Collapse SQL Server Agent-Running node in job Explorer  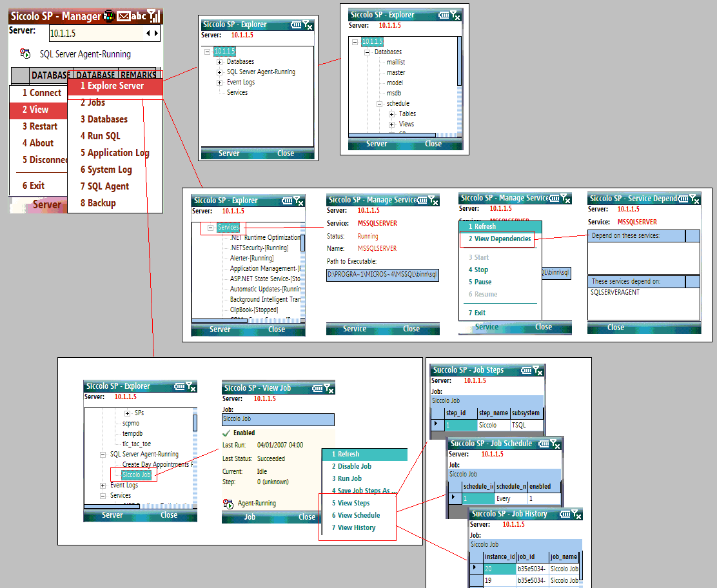pos(103,455)
